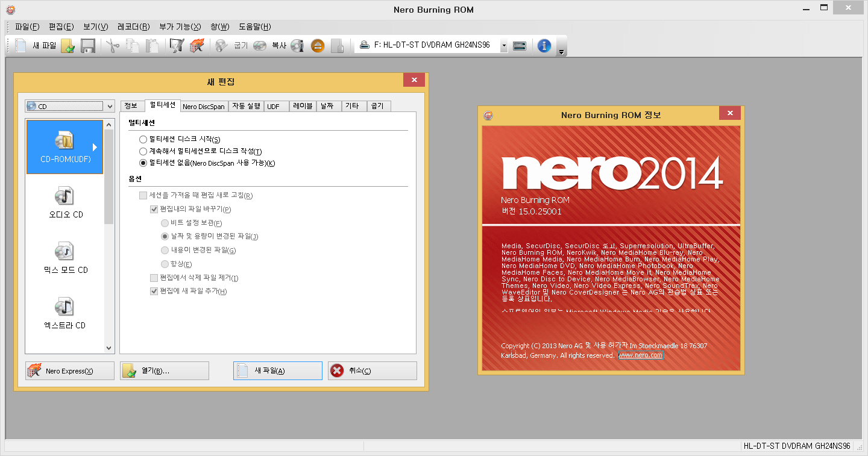Click the recorder selection icon beside drive dropdown

520,46
